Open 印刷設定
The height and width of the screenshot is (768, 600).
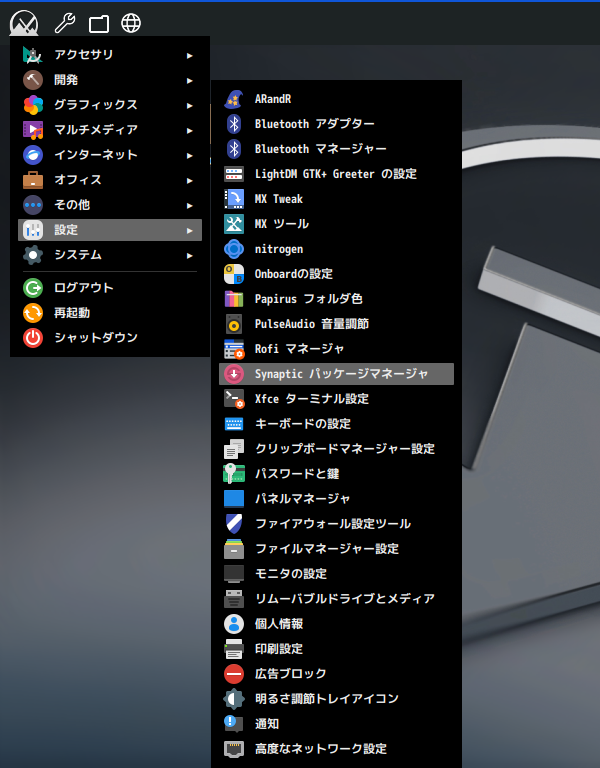pos(336,648)
